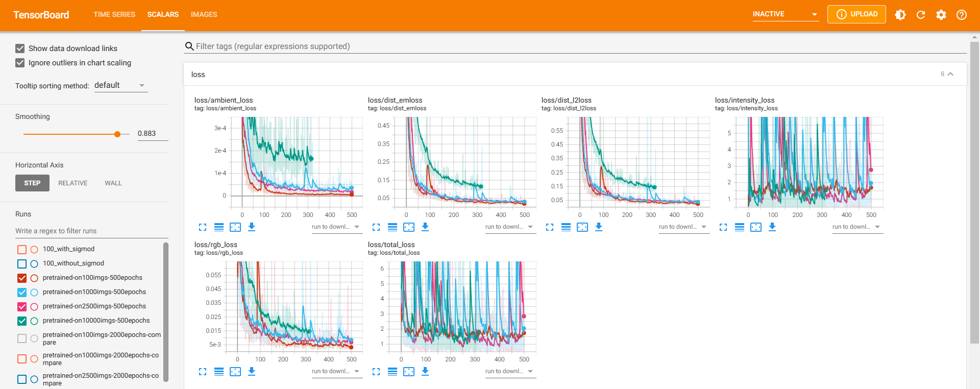
Task: Toggle y-axis log scale for ambient_loss
Action: (x=219, y=227)
